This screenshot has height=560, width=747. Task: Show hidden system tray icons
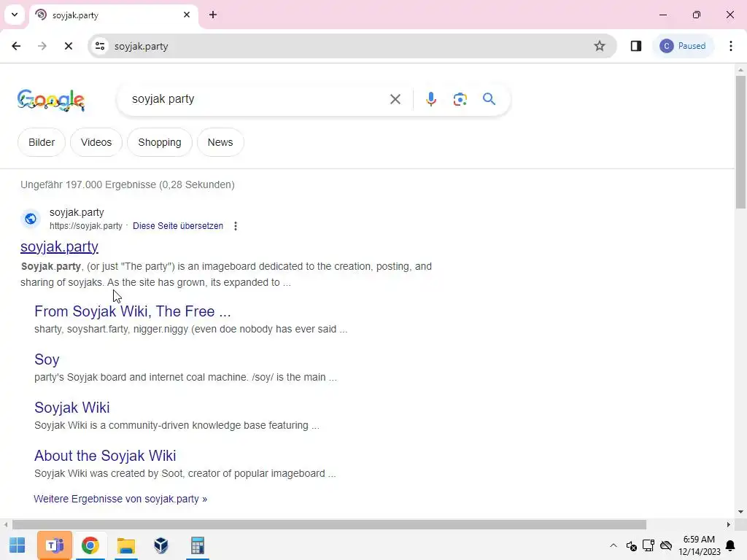pyautogui.click(x=613, y=545)
